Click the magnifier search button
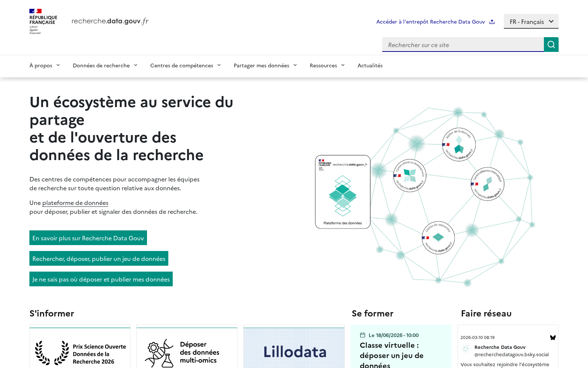 (551, 45)
